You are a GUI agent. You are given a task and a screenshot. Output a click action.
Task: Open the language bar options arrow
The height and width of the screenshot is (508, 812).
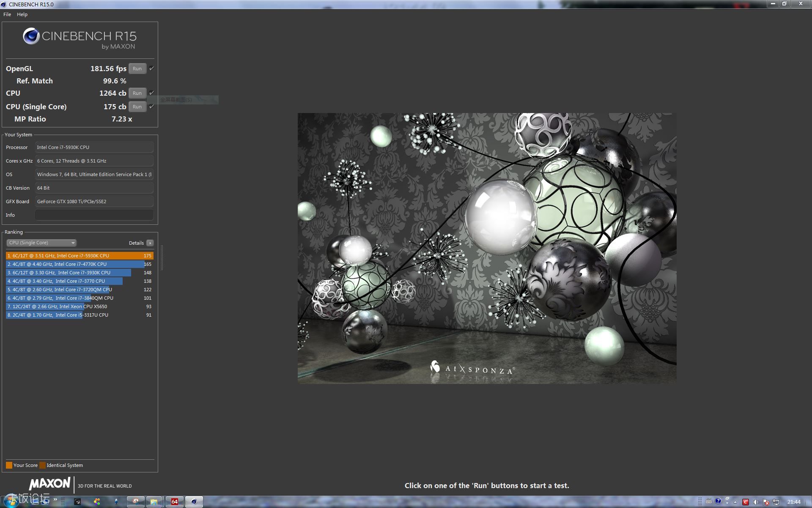727,504
